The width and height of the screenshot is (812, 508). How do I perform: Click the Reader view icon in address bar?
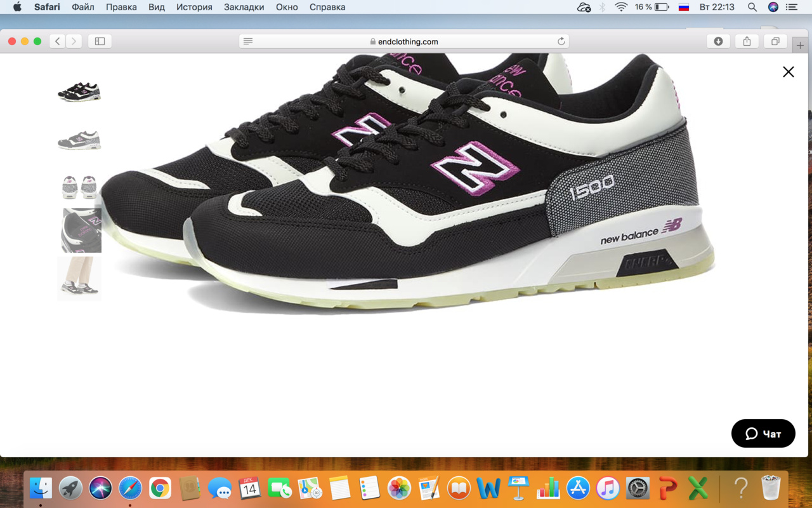(x=248, y=41)
